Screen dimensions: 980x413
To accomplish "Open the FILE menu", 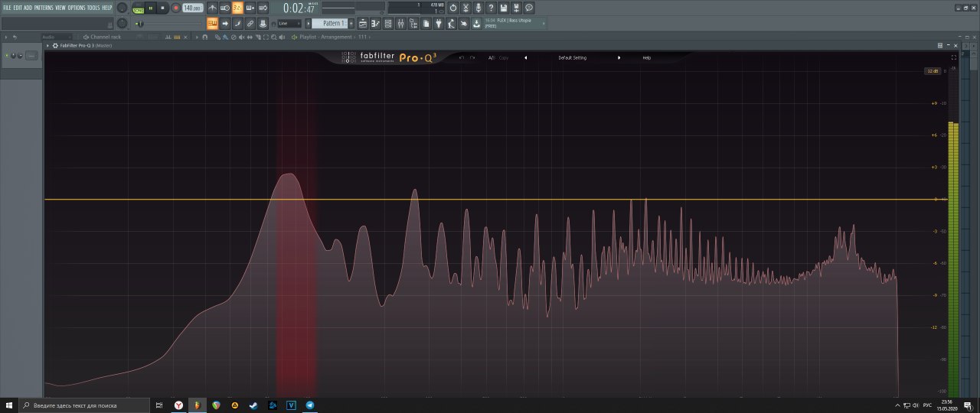I will [7, 8].
